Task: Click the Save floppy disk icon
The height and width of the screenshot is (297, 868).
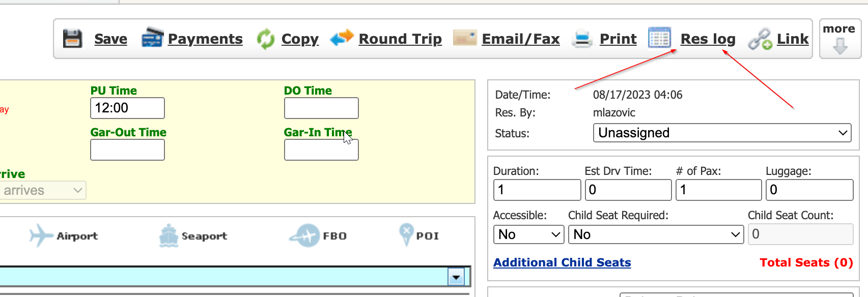Action: pyautogui.click(x=72, y=39)
